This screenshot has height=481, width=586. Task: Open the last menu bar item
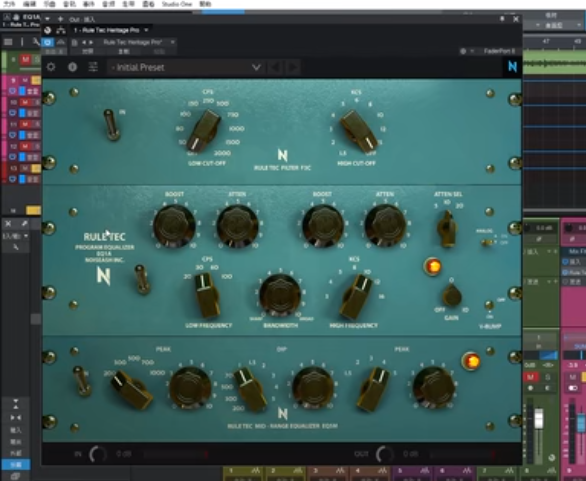pyautogui.click(x=205, y=4)
